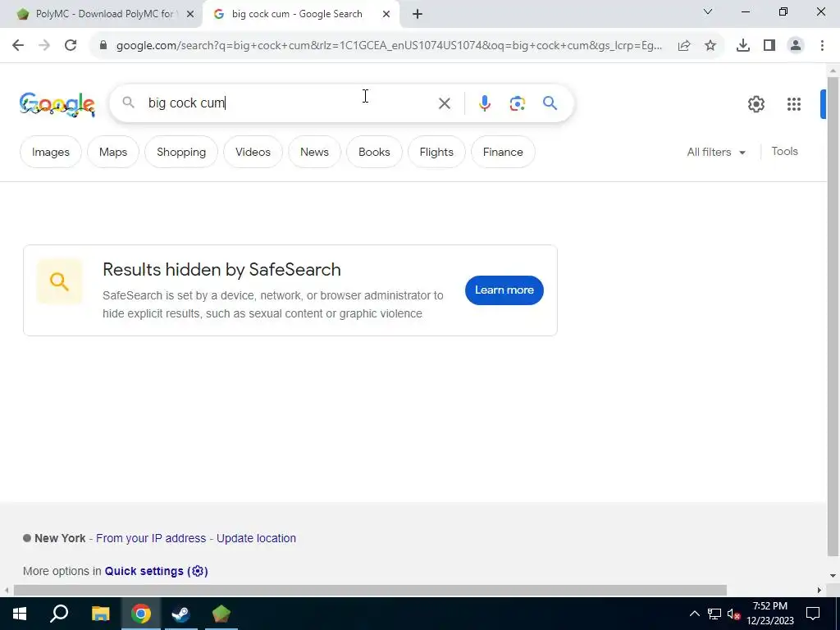The width and height of the screenshot is (840, 630).
Task: Select the Images filter
Action: click(51, 152)
